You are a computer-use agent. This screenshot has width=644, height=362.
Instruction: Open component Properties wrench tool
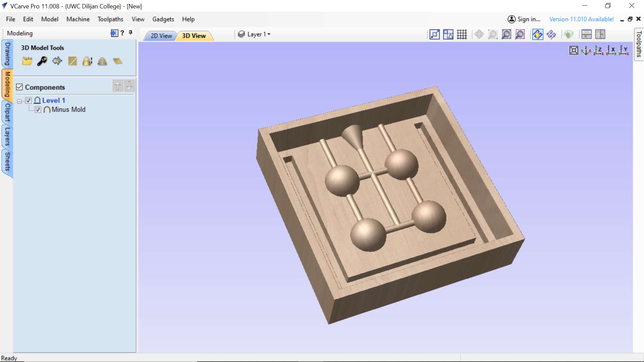tap(42, 61)
